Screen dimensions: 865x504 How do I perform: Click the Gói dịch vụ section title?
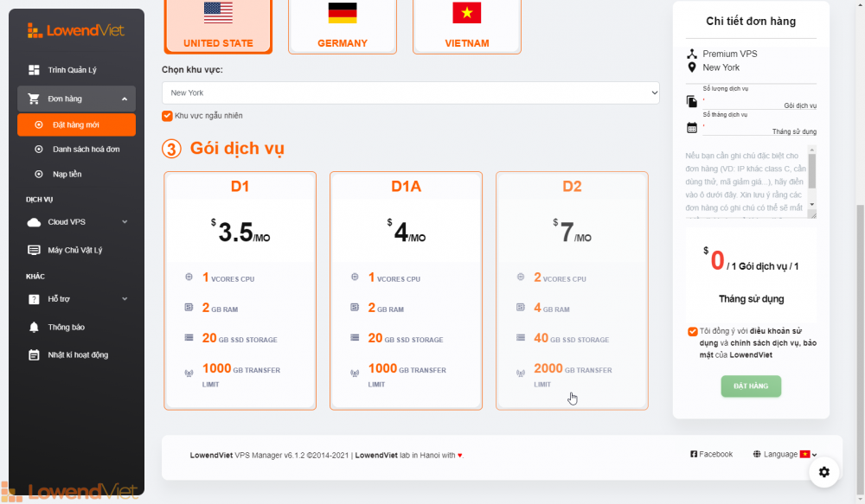tap(237, 149)
